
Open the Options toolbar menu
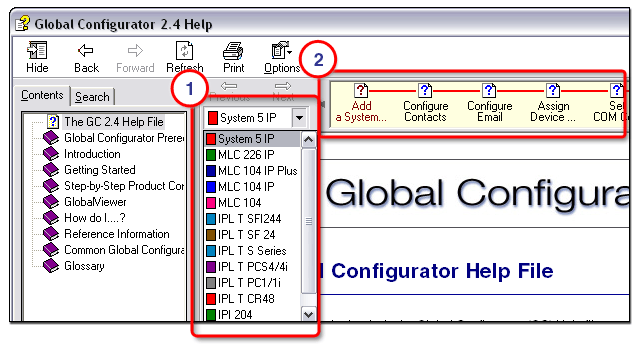point(282,51)
